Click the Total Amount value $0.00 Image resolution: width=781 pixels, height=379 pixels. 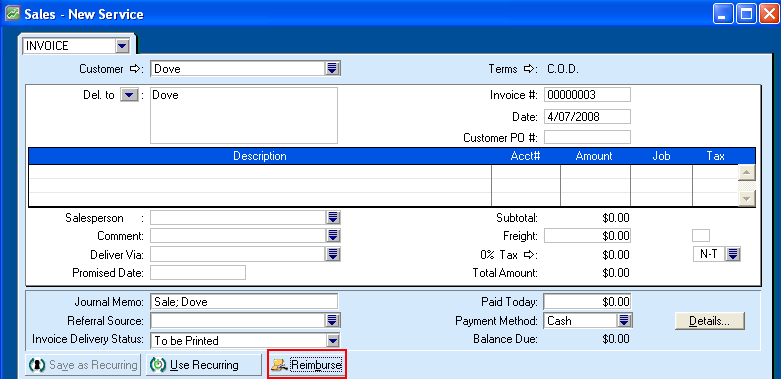(x=616, y=273)
